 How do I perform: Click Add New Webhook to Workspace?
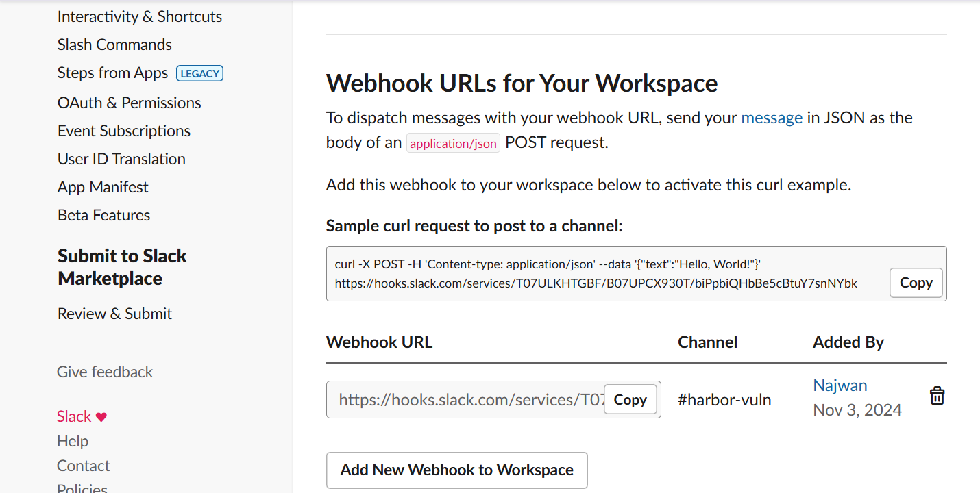456,470
